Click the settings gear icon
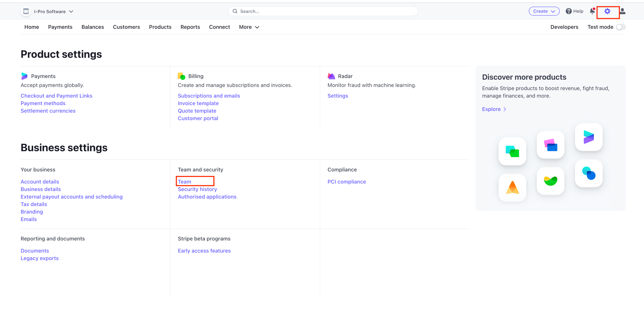 tap(607, 11)
